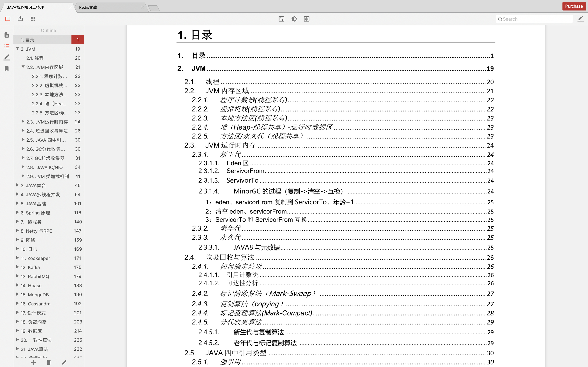Click the Purchase button
The width and height of the screenshot is (588, 367).
[574, 6]
